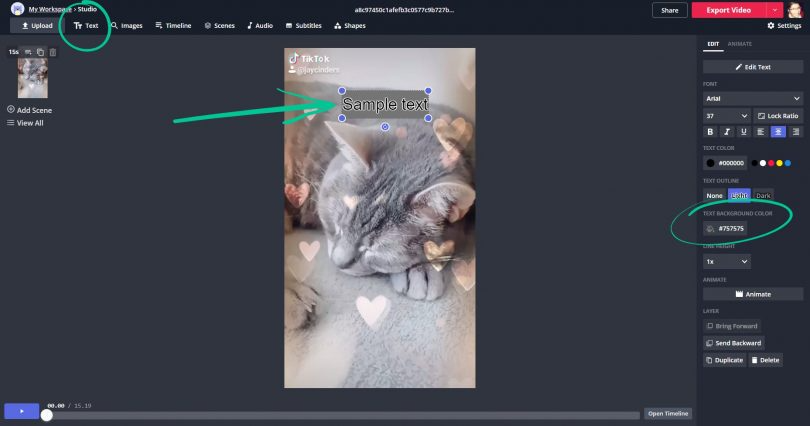Toggle the Lock Ratio option

(777, 115)
